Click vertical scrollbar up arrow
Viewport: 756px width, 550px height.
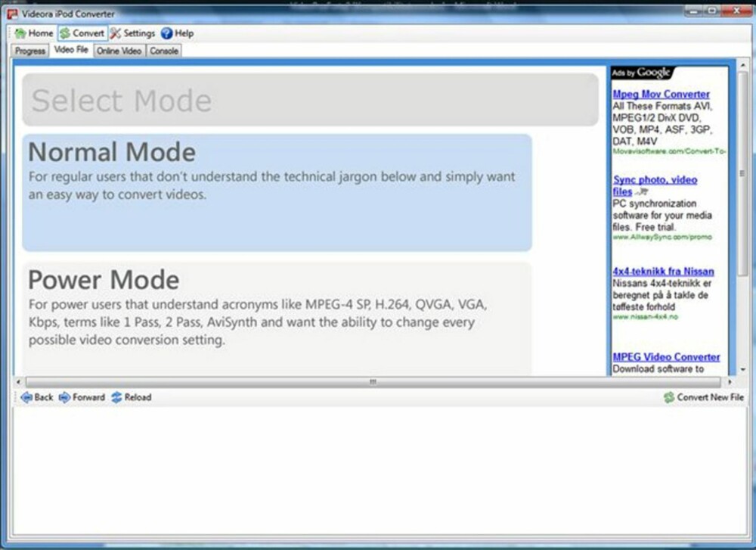[x=742, y=66]
